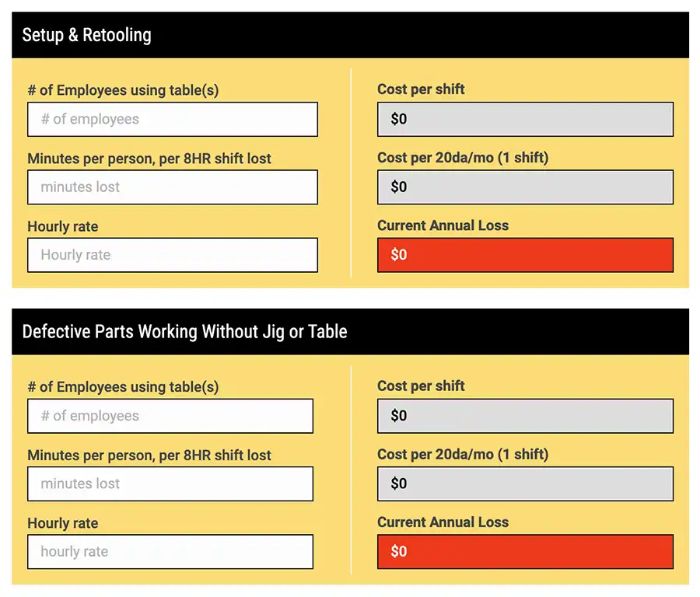700x597 pixels.
Task: Click the employees input under Defective Parts section
Action: [170, 416]
